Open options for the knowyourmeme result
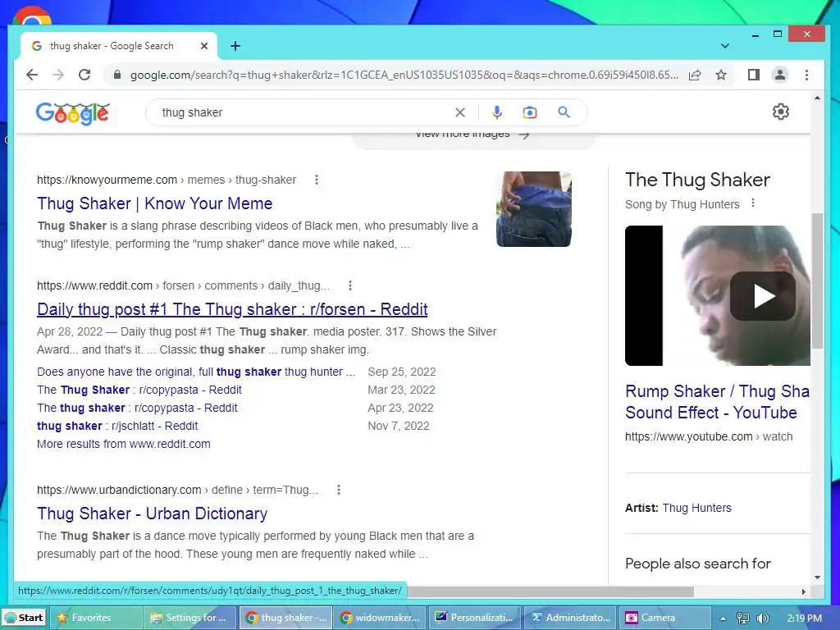This screenshot has height=630, width=840. point(317,180)
